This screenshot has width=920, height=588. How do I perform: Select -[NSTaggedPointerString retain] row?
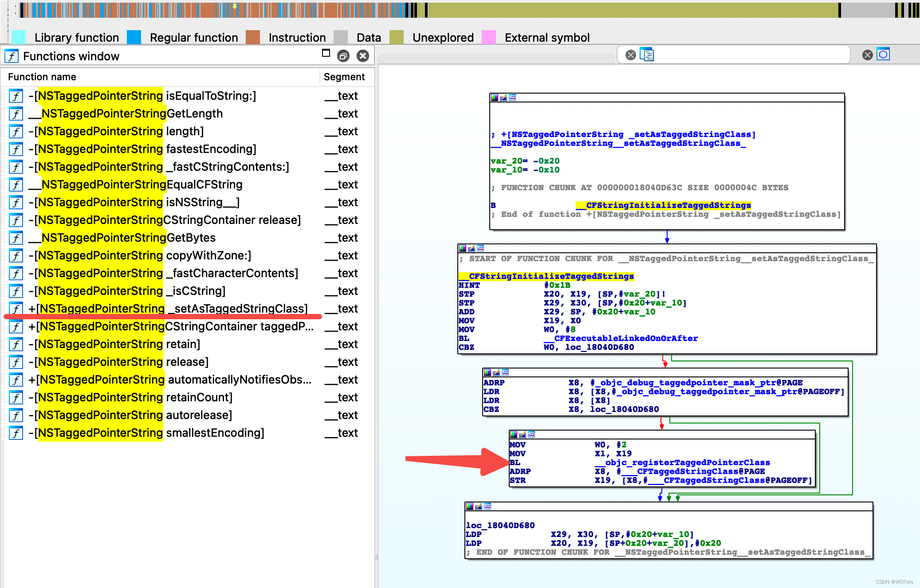click(x=188, y=344)
